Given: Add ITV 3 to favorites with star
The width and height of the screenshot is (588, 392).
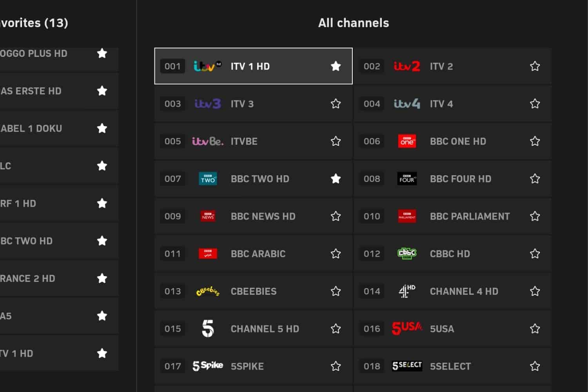Looking at the screenshot, I should point(336,104).
